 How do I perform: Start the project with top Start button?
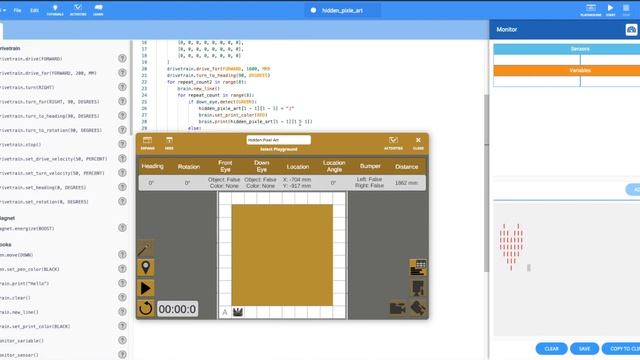611,10
